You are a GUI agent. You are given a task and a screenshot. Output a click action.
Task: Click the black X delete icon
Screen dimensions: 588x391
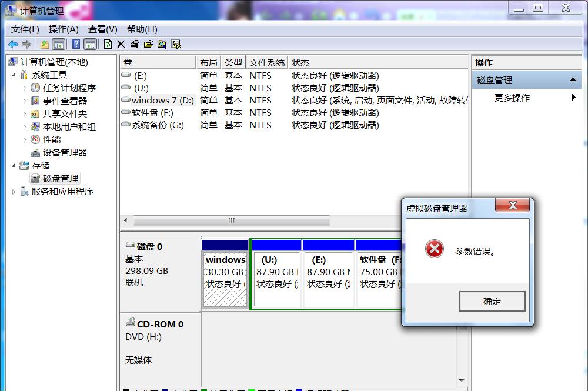tap(121, 45)
